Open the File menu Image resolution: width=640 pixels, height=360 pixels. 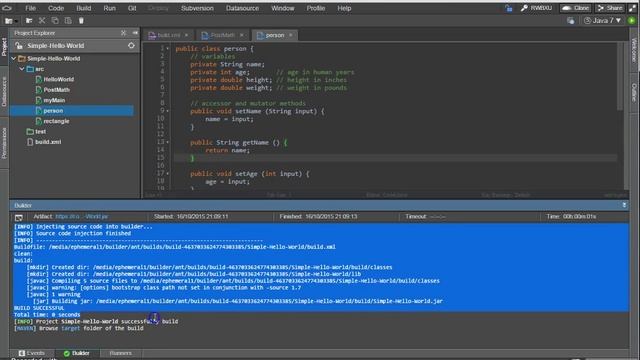[30, 8]
